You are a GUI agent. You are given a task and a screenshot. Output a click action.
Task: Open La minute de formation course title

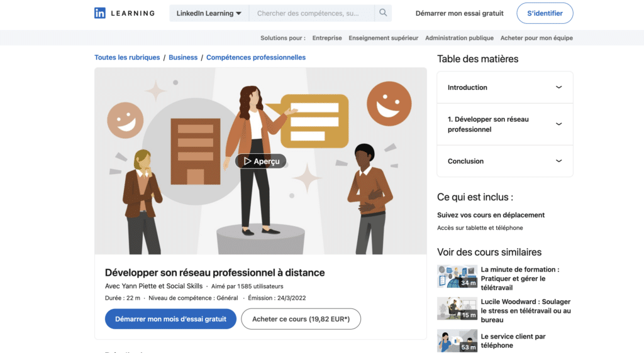click(x=520, y=278)
